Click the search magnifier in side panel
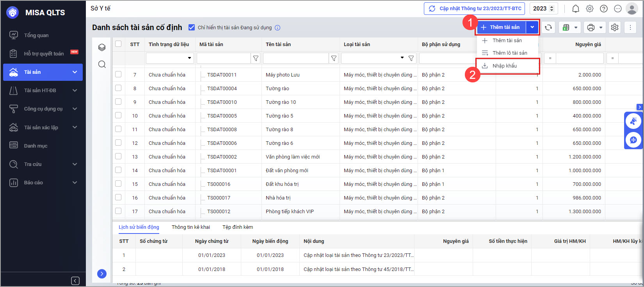 coord(102,64)
